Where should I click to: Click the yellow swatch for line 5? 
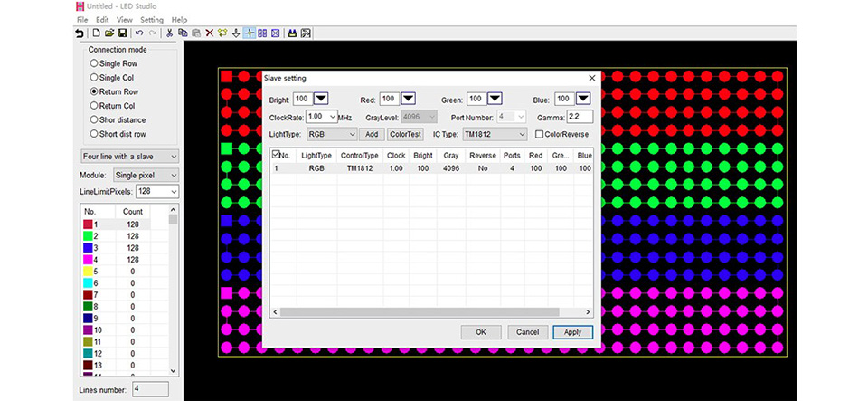point(88,272)
